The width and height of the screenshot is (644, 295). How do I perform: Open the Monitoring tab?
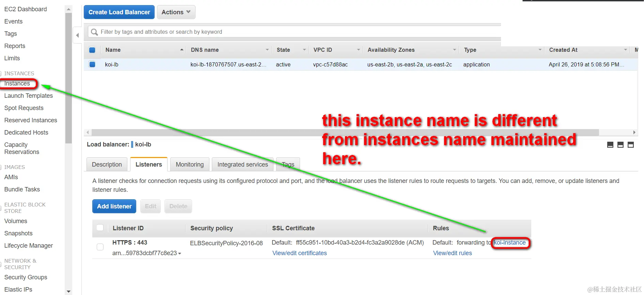(x=190, y=165)
